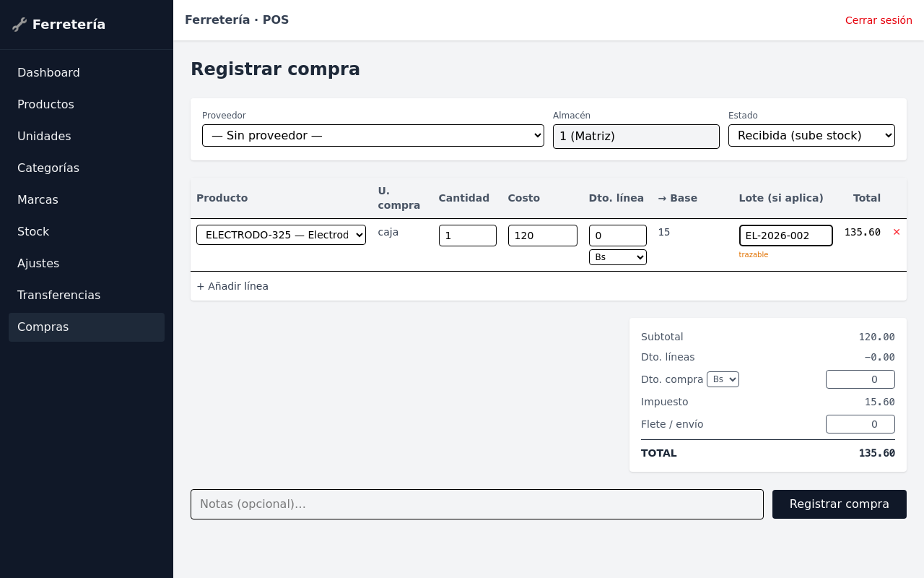Click the → Base value 15
Viewport: 924px width, 578px height.
coord(664,232)
